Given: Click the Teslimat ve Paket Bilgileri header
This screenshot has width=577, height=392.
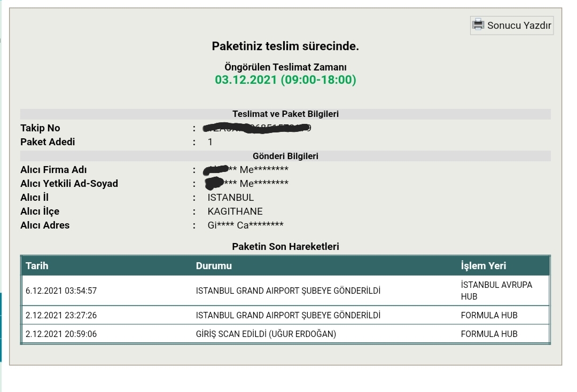Looking at the screenshot, I should point(285,114).
